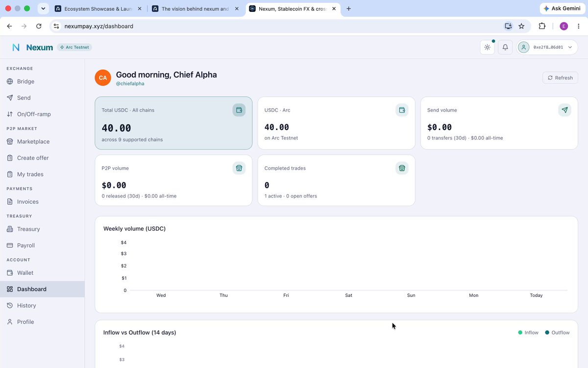Click the Nexum logo

32,47
